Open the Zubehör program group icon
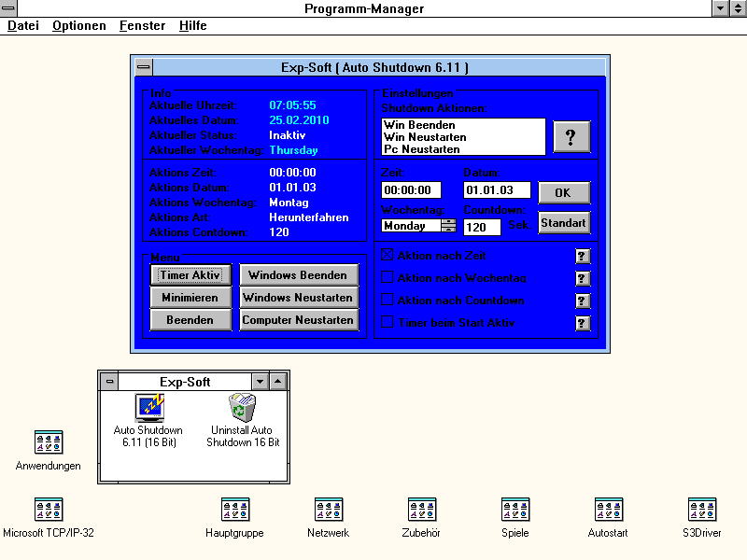747x560 pixels. pos(421,510)
